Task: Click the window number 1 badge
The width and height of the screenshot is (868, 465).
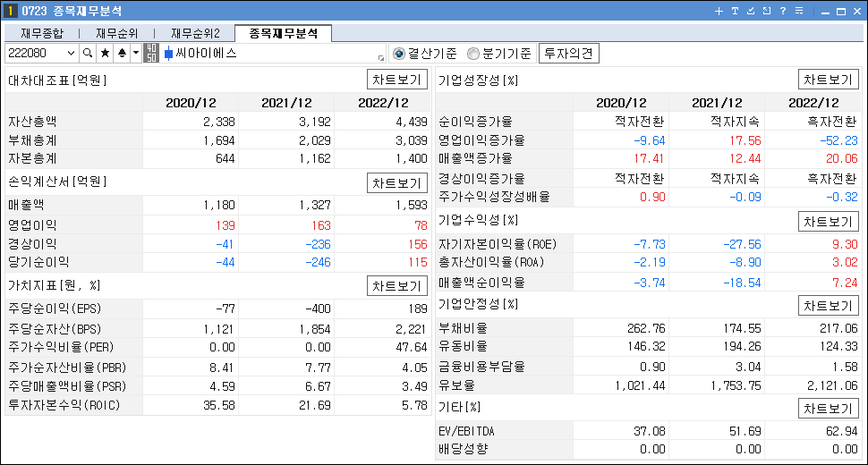Action: coord(10,11)
